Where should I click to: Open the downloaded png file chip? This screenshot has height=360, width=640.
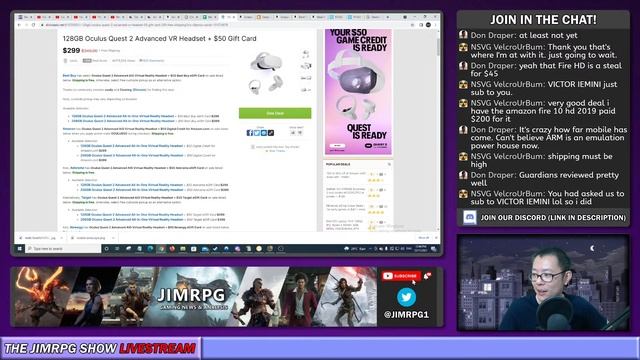[91, 238]
